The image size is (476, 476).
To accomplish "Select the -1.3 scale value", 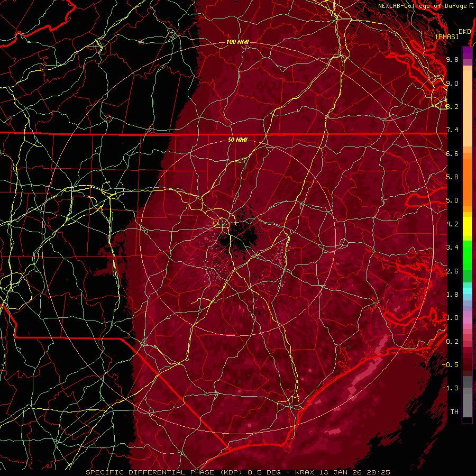I will [x=451, y=388].
